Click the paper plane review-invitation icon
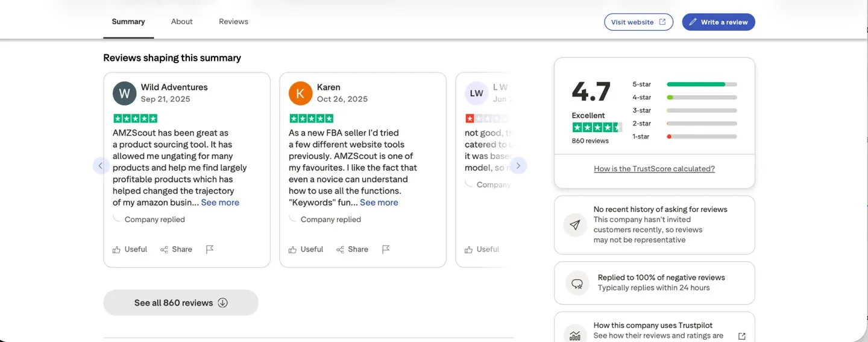This screenshot has height=342, width=868. tap(575, 224)
